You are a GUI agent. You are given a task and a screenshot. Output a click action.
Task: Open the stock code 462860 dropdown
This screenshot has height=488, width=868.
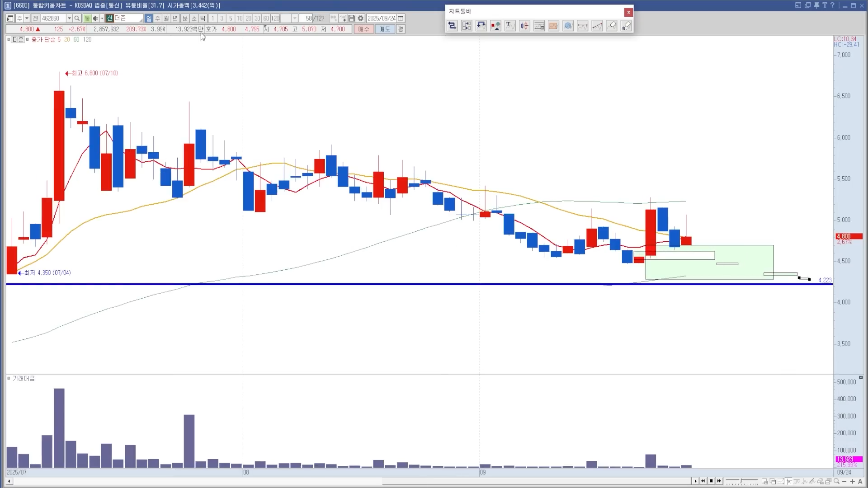pos(69,19)
